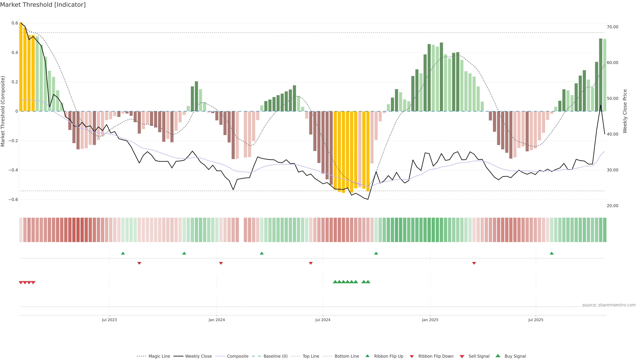
Task: Click the Sell Signal legend triangle icon
Action: (462, 356)
